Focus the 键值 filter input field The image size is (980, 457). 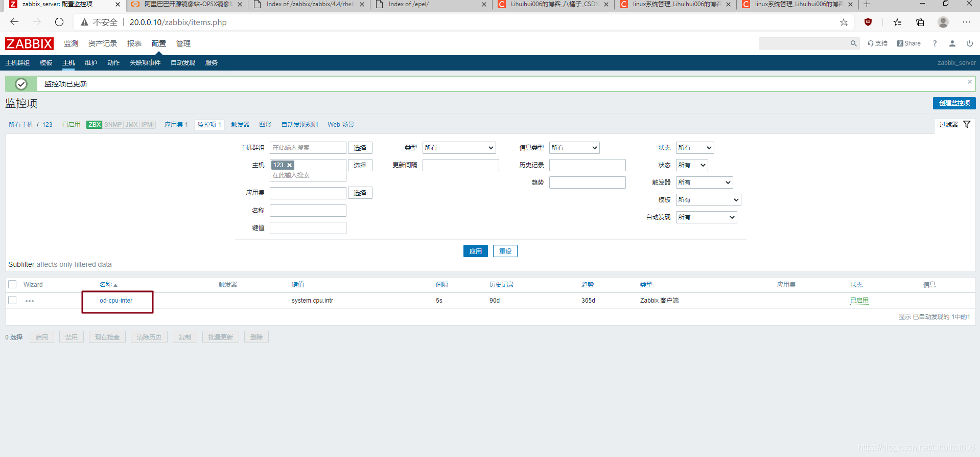pyautogui.click(x=308, y=228)
